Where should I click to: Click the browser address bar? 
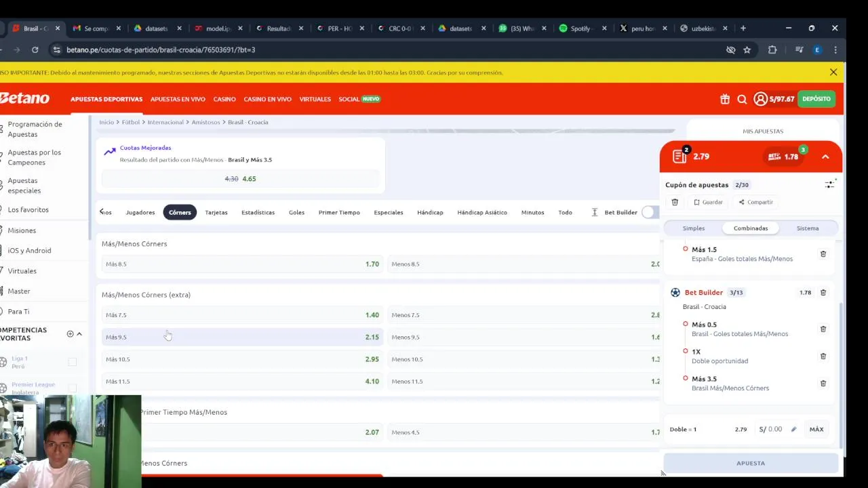click(387, 49)
